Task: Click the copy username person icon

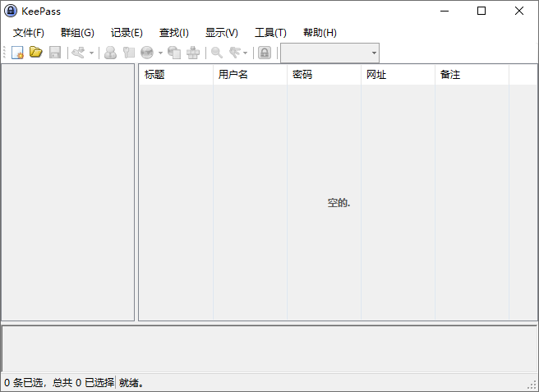Action: (110, 53)
